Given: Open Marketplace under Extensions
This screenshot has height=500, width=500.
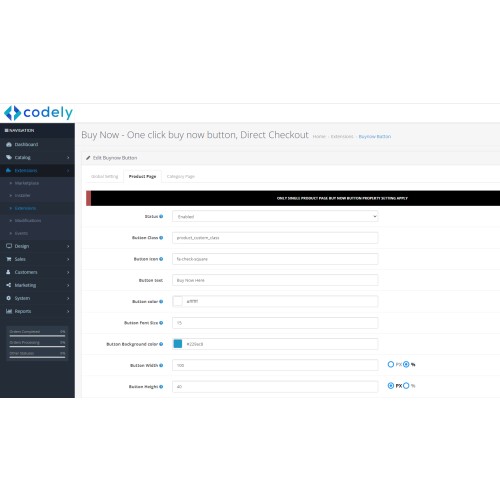Looking at the screenshot, I should 27,183.
